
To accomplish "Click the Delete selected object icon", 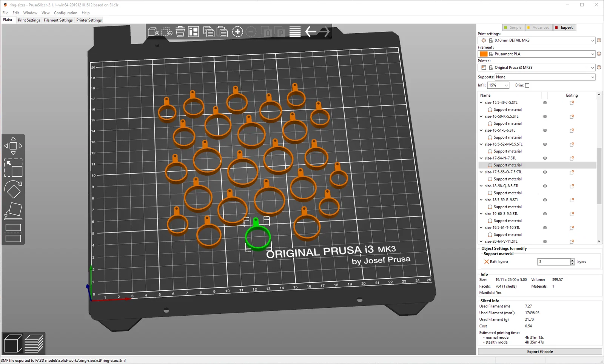I will tap(167, 32).
